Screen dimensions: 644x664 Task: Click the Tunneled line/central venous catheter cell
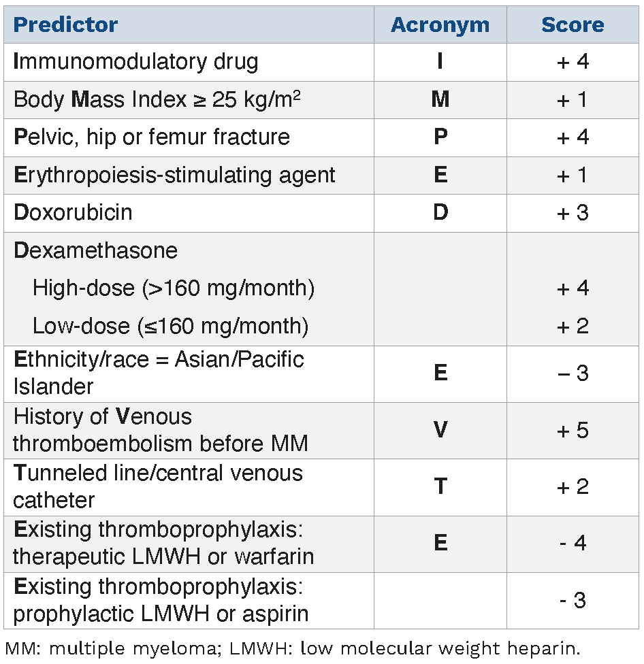[x=158, y=486]
